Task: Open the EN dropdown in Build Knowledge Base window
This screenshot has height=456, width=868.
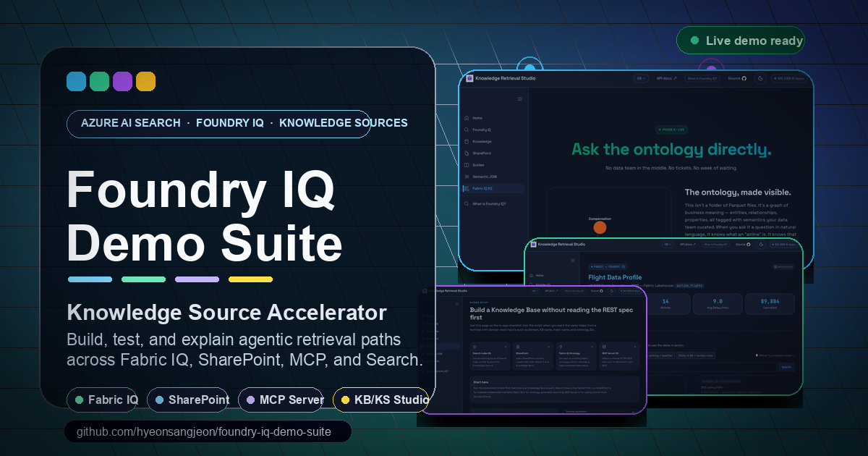Action: tap(535, 291)
